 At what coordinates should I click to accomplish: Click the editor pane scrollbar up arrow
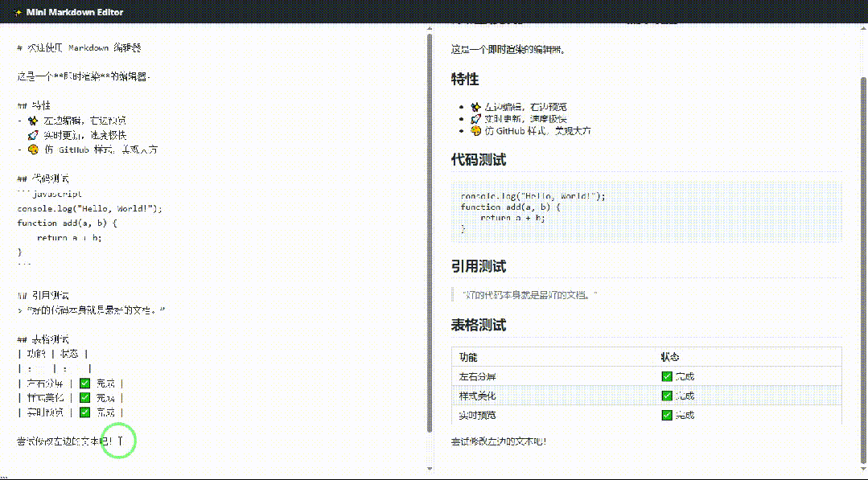(430, 29)
